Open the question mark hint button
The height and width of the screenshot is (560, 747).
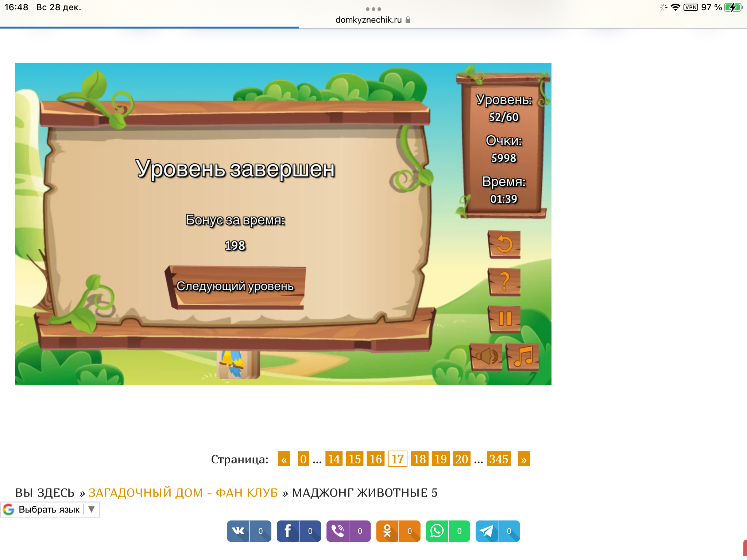pyautogui.click(x=504, y=281)
